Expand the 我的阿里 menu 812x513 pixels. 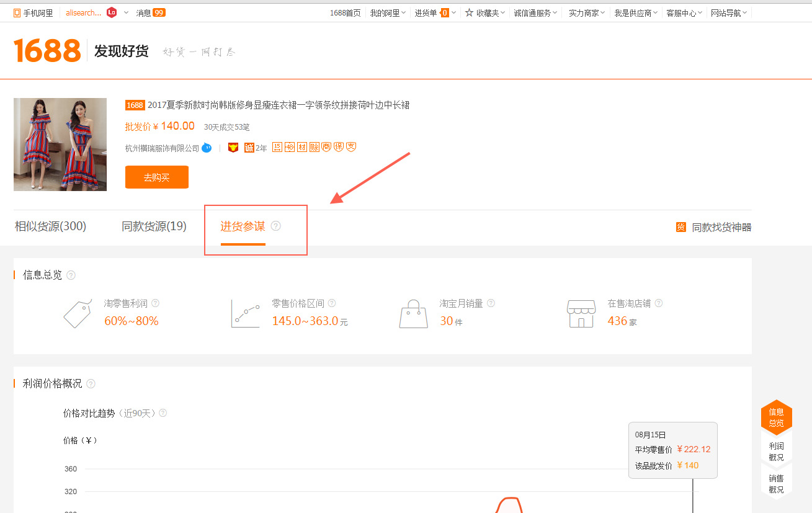point(388,12)
